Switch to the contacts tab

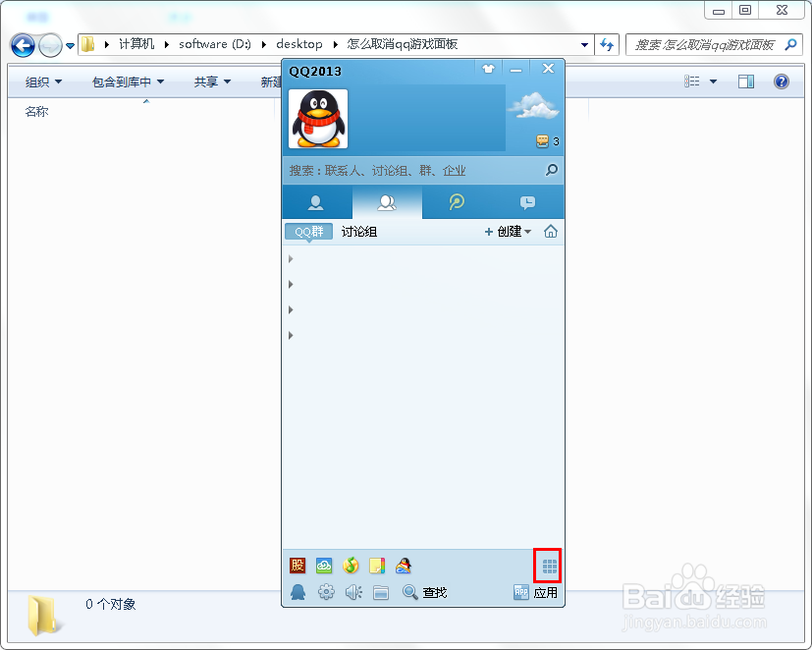(316, 200)
